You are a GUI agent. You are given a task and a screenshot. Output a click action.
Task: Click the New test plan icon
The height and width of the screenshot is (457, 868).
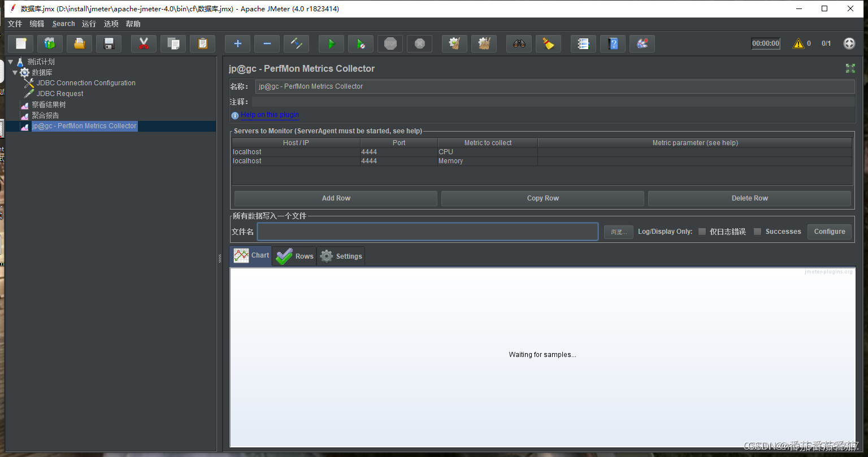(x=21, y=43)
